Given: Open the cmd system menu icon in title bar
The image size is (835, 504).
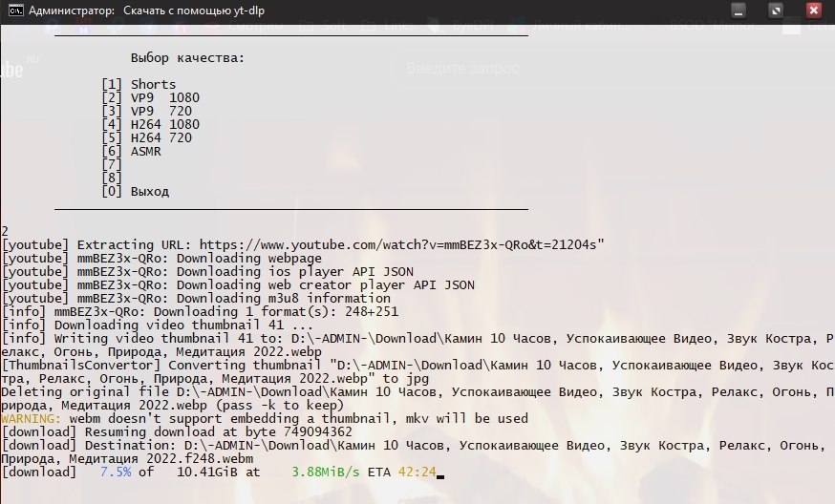Looking at the screenshot, I should [16, 10].
